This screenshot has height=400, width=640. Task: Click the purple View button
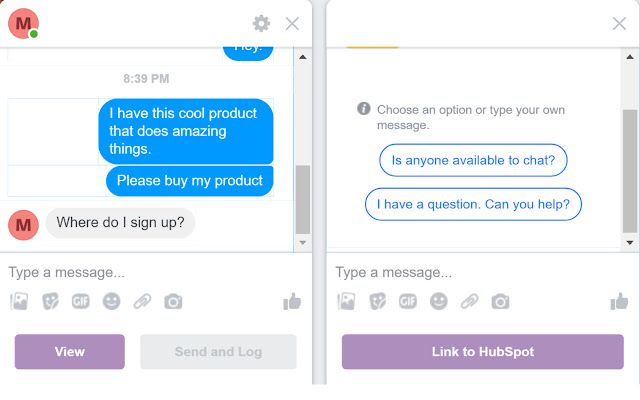coord(70,352)
